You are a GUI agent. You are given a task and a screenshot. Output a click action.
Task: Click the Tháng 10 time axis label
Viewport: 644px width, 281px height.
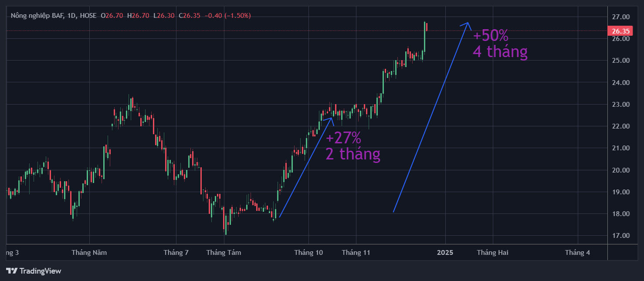[x=308, y=252]
